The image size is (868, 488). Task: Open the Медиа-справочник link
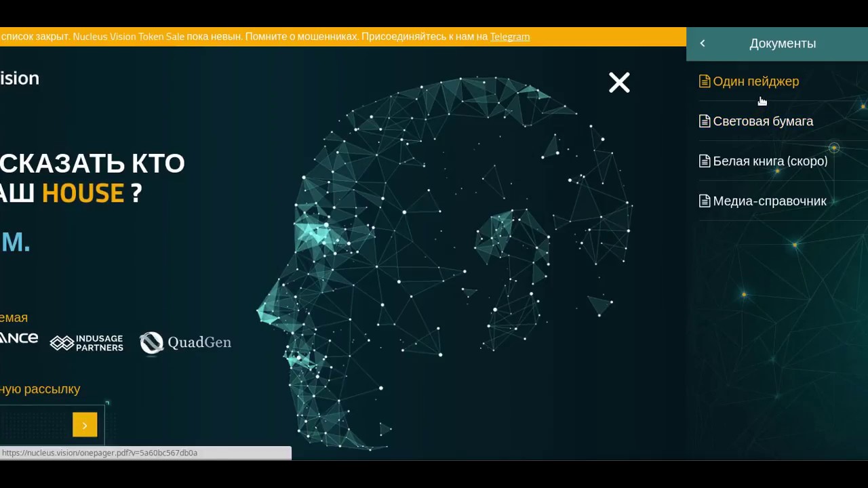pos(769,201)
